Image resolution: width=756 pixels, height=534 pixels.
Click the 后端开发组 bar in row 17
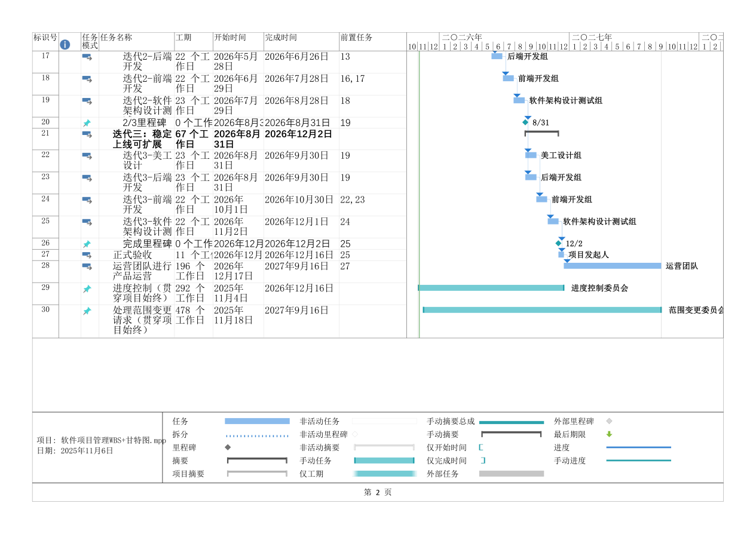point(497,56)
